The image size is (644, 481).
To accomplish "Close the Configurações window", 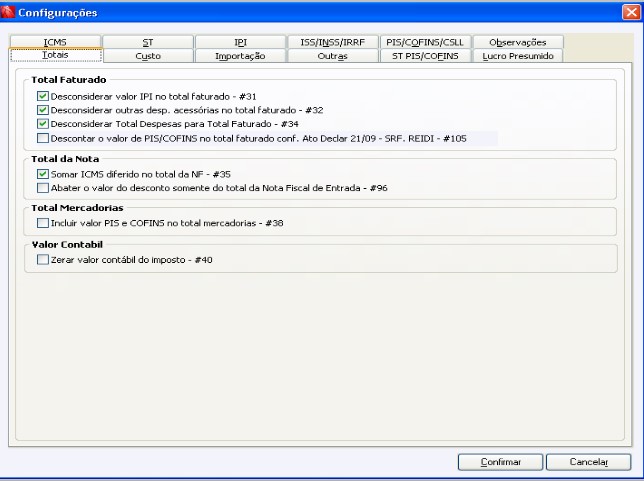I will (x=631, y=12).
